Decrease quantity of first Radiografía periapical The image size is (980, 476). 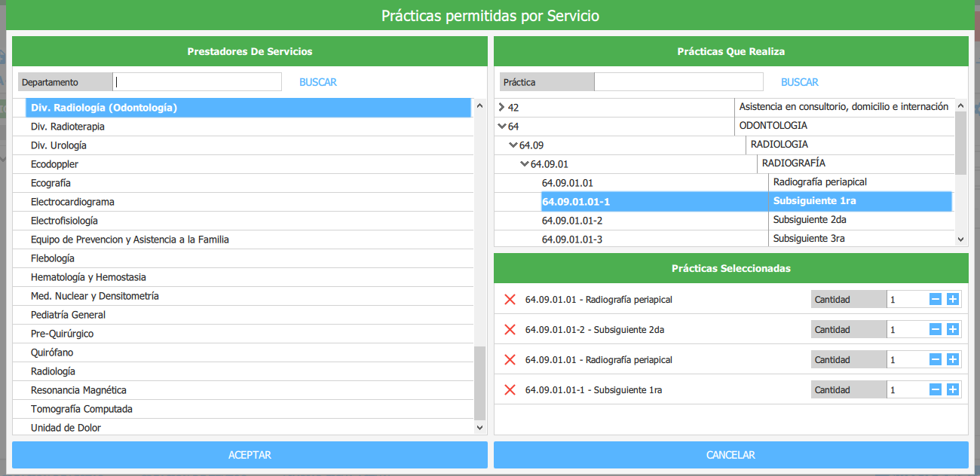pos(936,300)
